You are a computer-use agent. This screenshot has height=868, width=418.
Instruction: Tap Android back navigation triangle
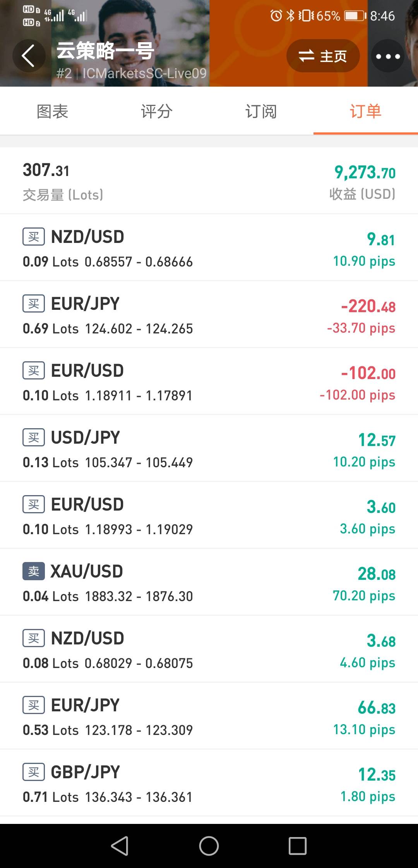point(120,846)
